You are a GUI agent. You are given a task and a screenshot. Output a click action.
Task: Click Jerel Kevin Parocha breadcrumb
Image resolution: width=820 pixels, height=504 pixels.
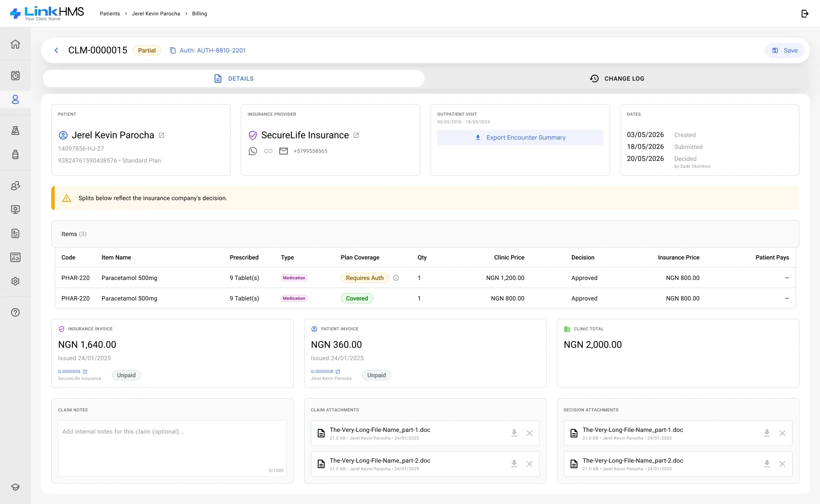(x=156, y=14)
